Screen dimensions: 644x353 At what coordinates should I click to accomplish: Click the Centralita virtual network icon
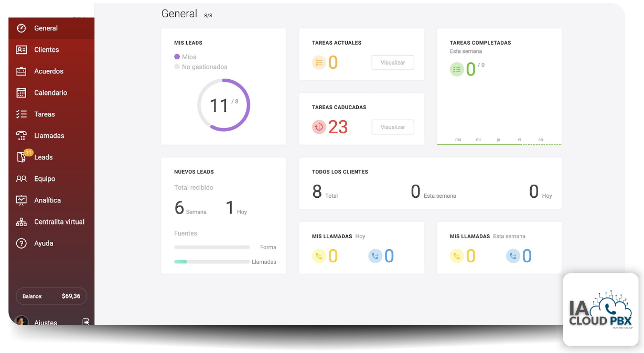22,222
